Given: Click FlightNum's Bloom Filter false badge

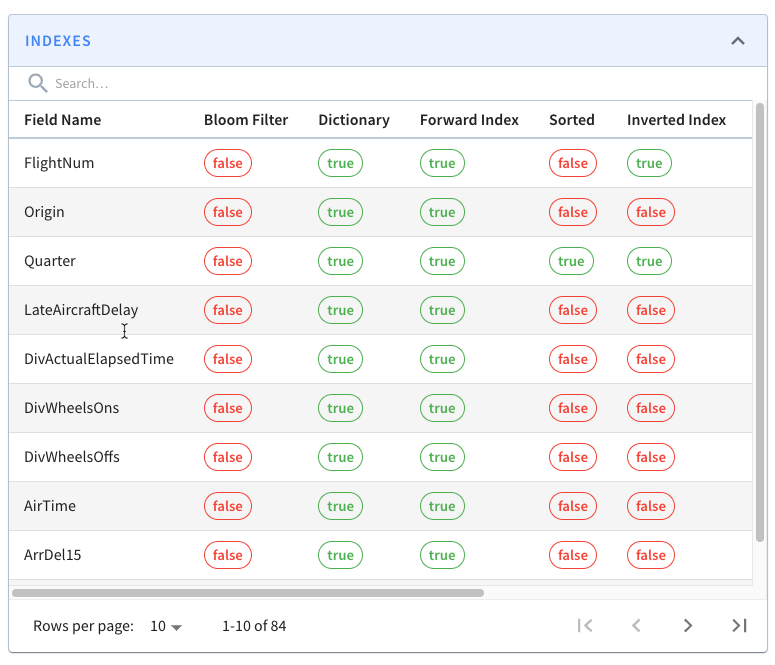Looking at the screenshot, I should click(x=228, y=163).
